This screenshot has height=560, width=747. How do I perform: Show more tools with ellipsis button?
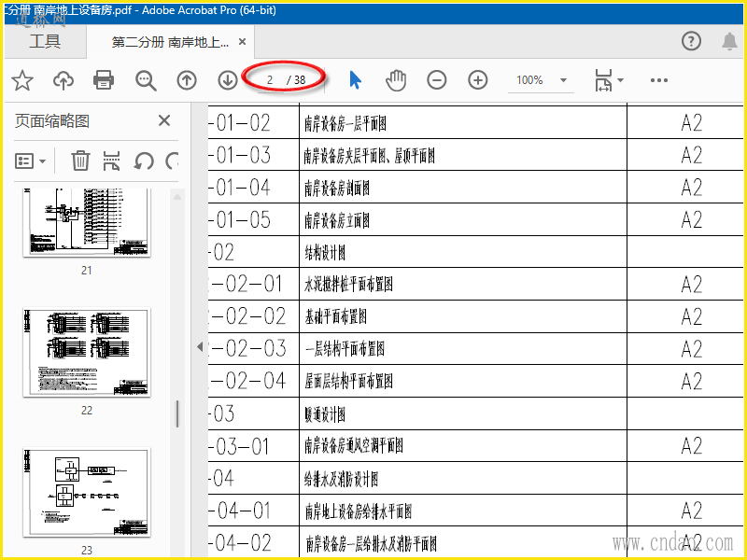659,80
